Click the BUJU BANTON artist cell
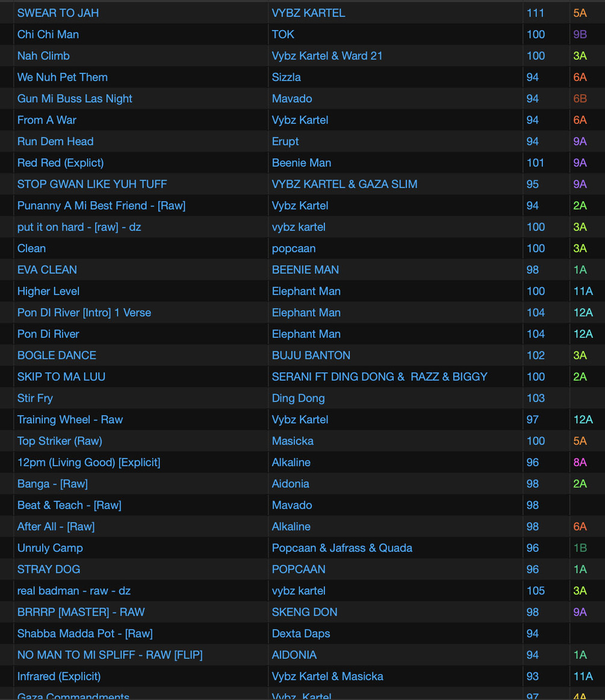Viewport: 605px width, 700px height. click(311, 355)
